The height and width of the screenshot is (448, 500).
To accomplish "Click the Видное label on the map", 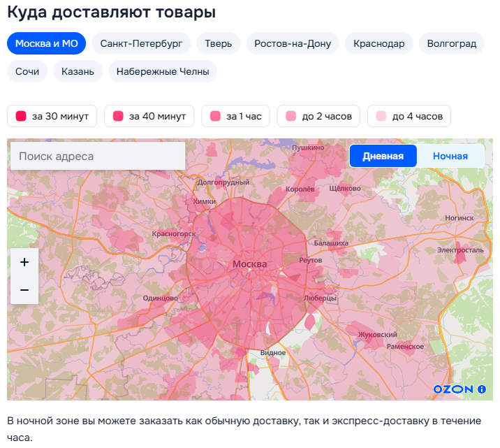I will 273,352.
